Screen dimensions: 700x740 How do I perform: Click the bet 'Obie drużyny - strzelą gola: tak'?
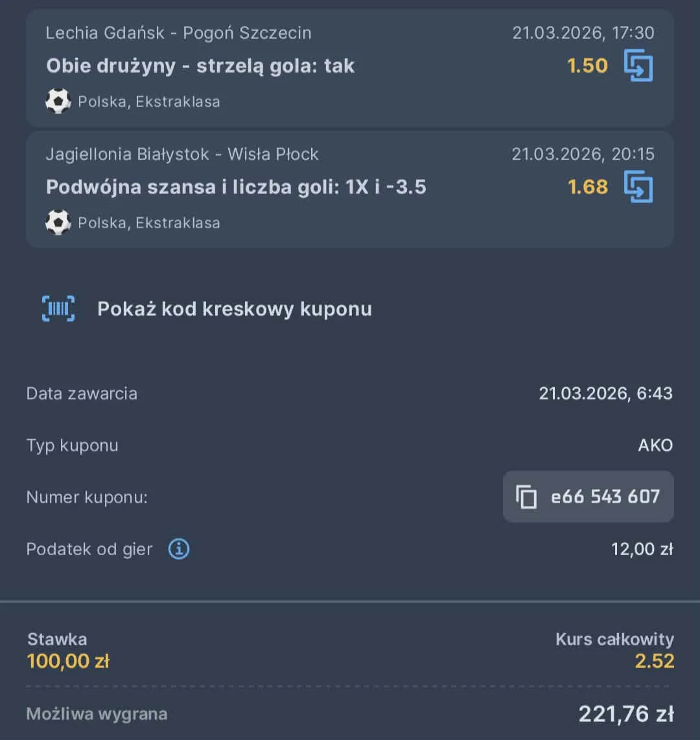tap(199, 66)
